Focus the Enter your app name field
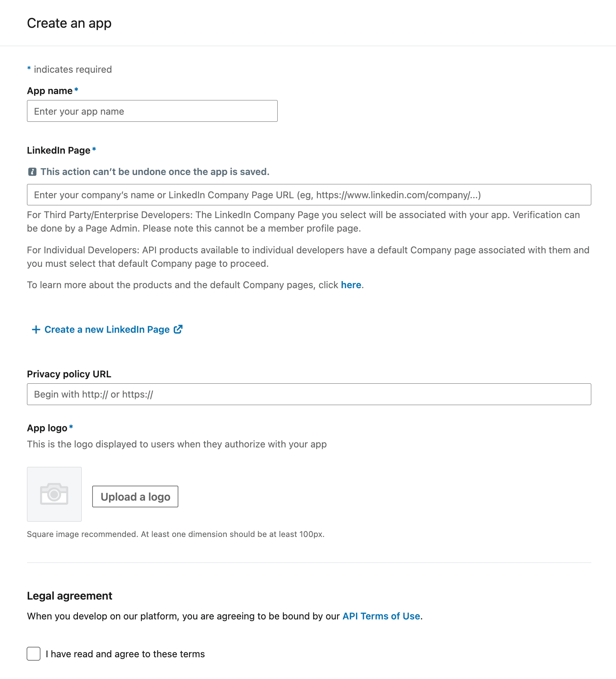Screen dimensions: 616x679 (x=152, y=111)
